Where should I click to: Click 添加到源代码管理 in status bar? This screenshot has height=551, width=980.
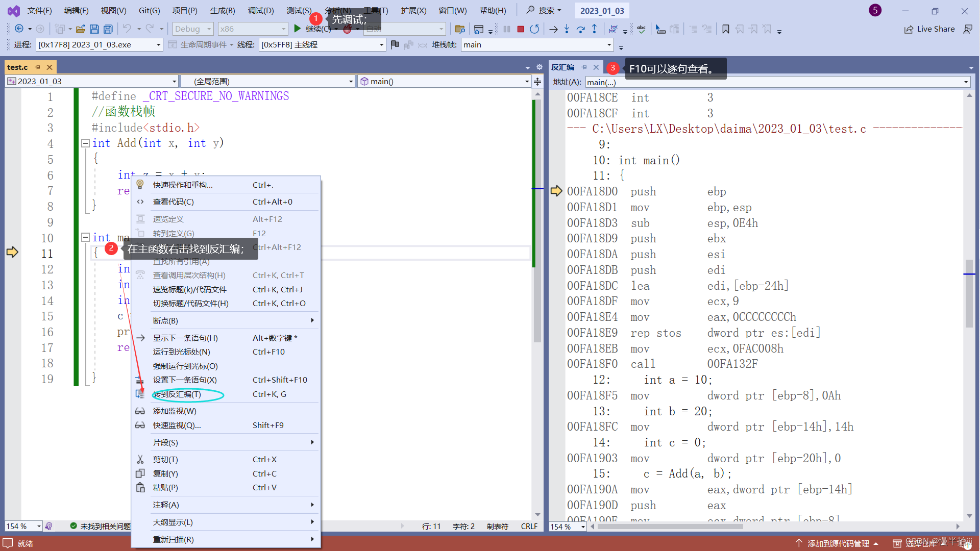[x=838, y=543]
